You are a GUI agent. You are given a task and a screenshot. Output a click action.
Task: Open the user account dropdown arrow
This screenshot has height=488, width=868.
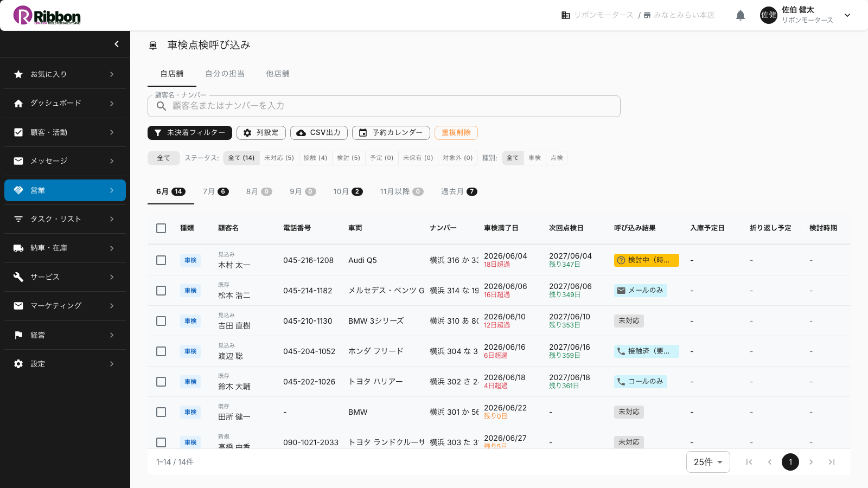pyautogui.click(x=847, y=15)
